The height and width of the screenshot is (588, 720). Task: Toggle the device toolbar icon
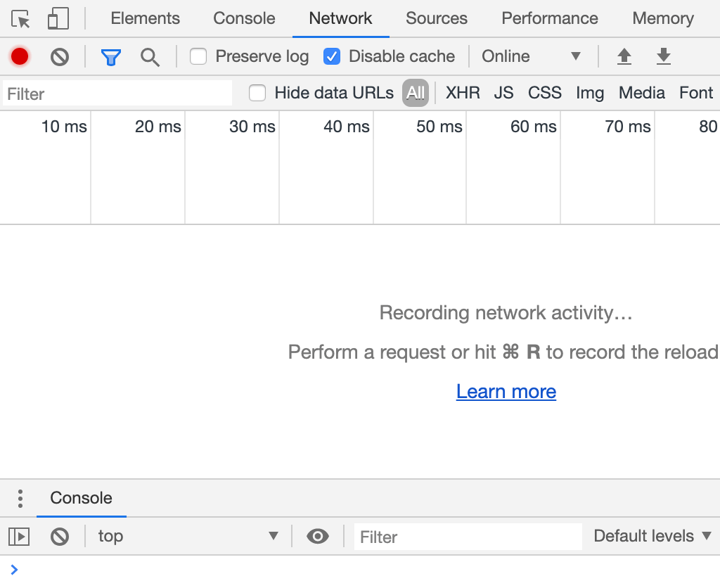(58, 19)
